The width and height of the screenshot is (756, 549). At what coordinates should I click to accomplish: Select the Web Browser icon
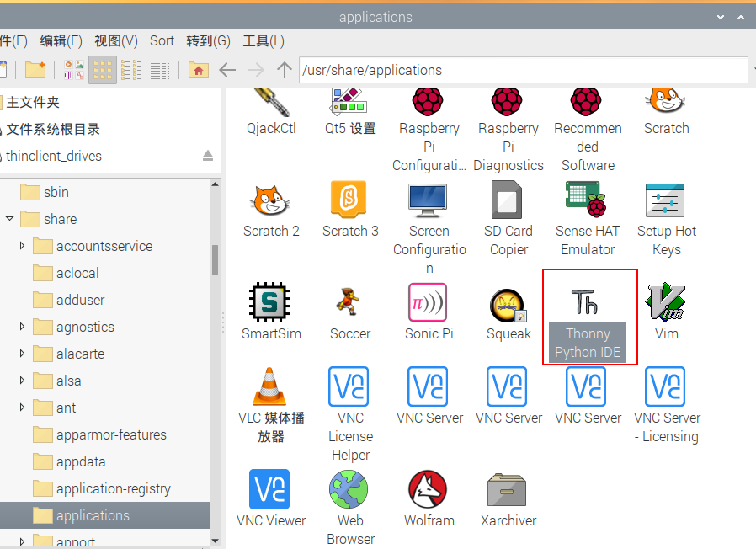coord(349,489)
